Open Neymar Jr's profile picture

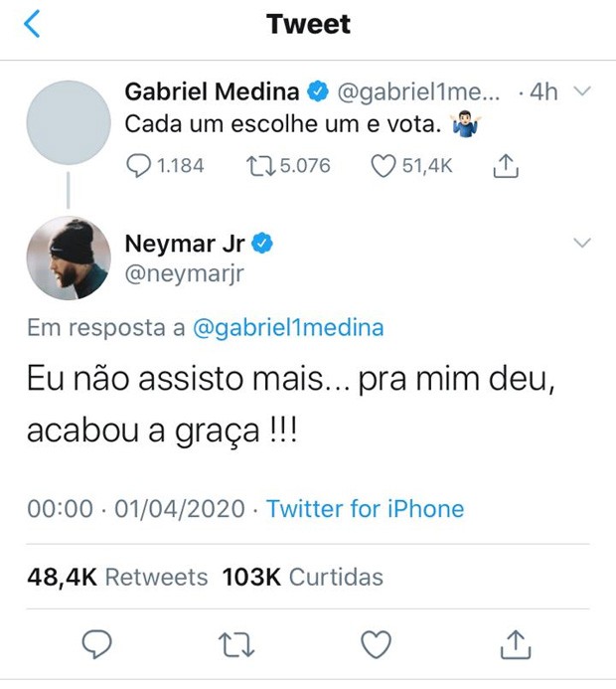68,258
